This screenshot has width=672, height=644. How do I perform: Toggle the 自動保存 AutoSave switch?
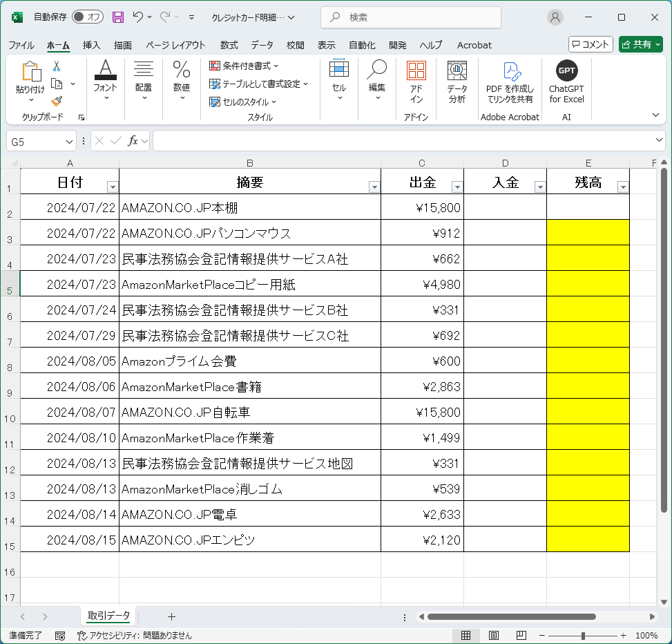(x=88, y=17)
